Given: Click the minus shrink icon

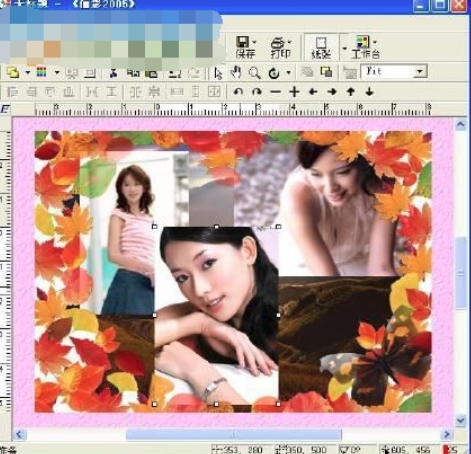Looking at the screenshot, I should (276, 92).
